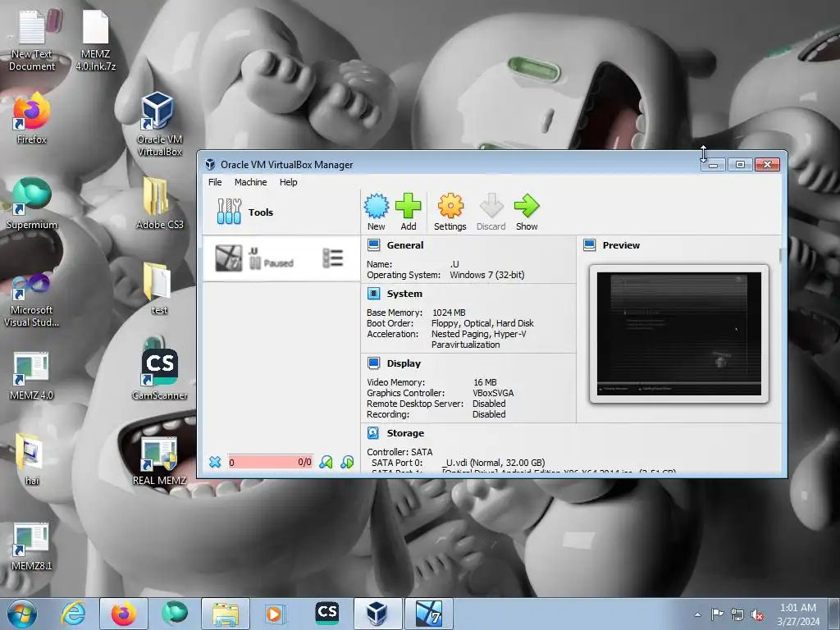Select the test folder on desktop
Screen dimensions: 840x630
[x=159, y=290]
